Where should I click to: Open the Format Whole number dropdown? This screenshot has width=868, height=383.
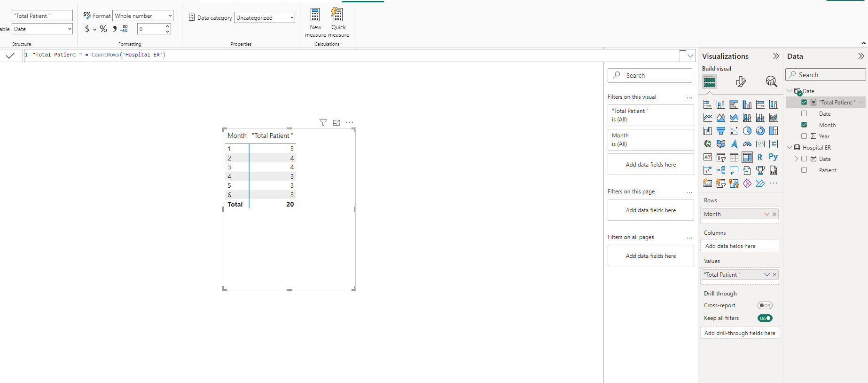coord(143,16)
